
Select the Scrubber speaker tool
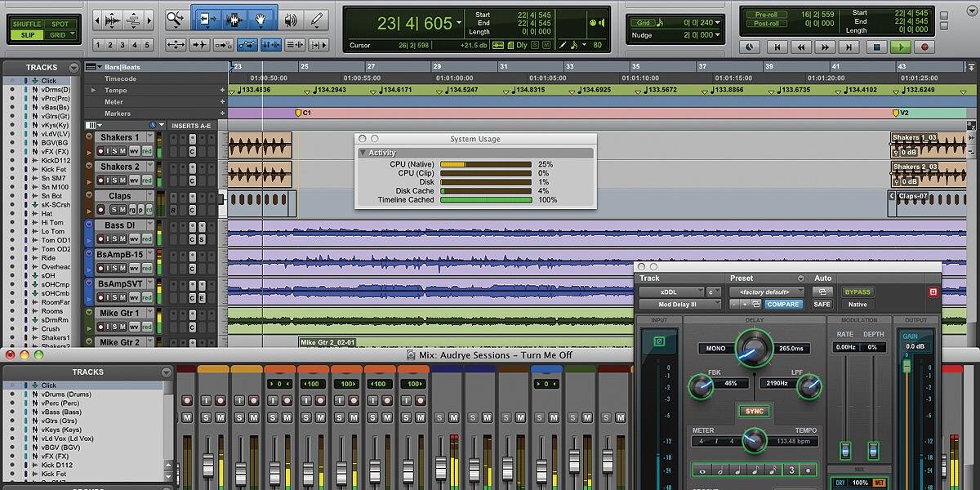pos(290,18)
